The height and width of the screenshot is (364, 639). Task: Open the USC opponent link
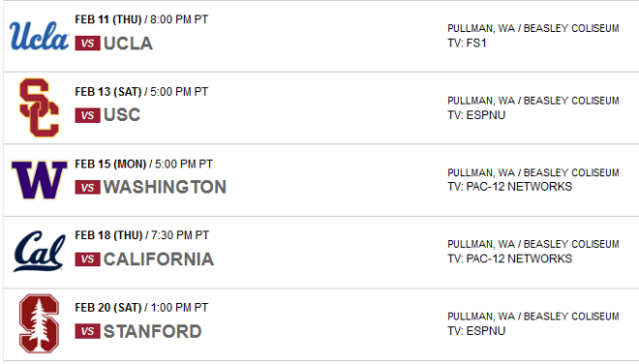click(122, 115)
